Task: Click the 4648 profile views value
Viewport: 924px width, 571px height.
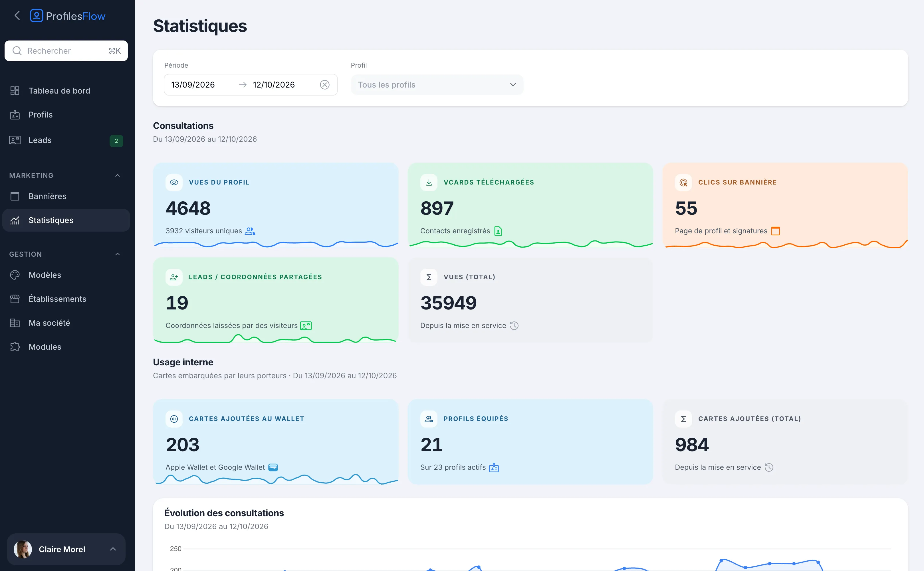Action: click(188, 208)
